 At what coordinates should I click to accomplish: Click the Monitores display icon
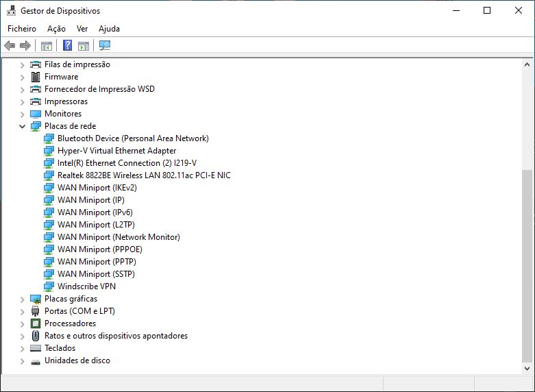(36, 114)
